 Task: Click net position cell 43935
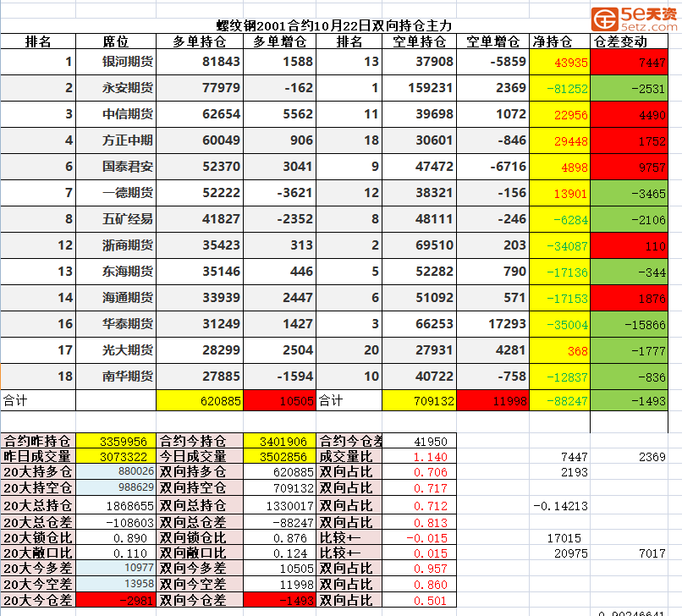click(x=560, y=62)
